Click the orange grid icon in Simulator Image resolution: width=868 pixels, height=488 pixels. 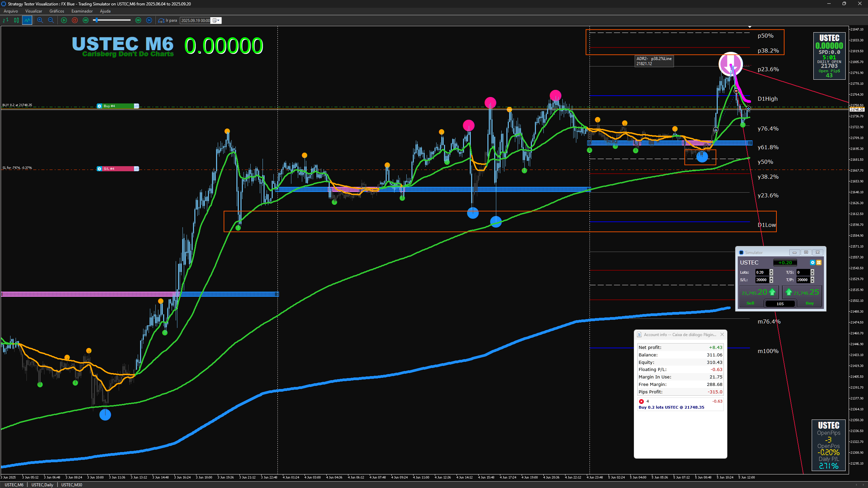tap(819, 262)
